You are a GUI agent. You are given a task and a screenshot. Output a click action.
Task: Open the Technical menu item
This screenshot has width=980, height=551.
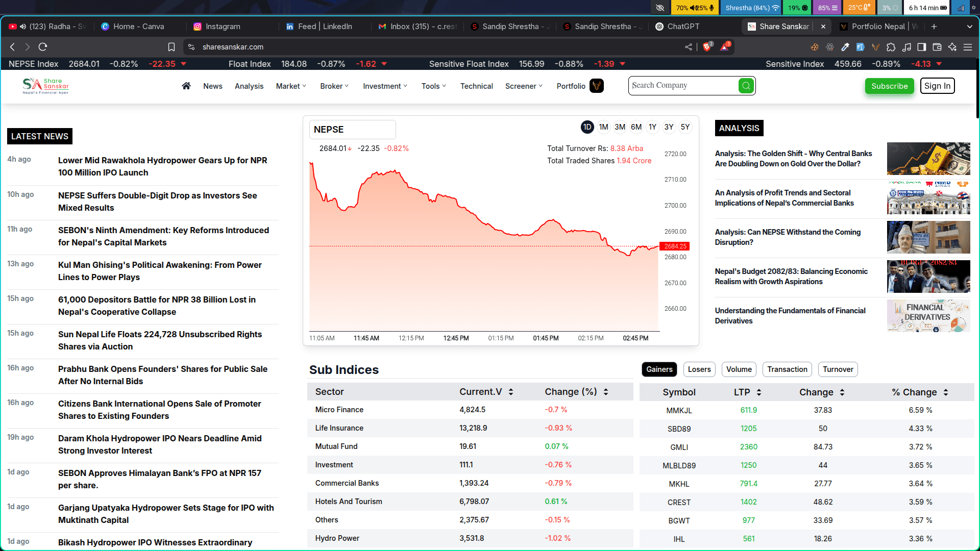(476, 86)
